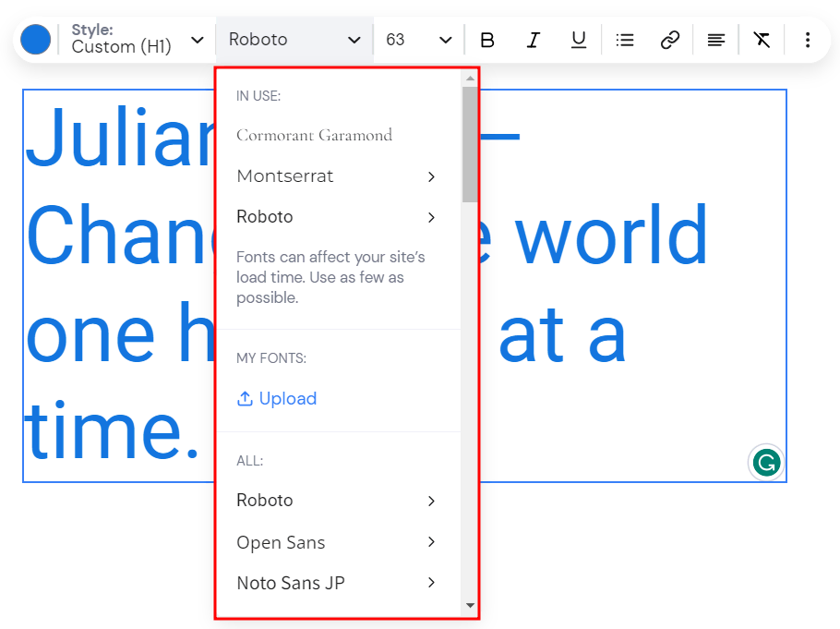The width and height of the screenshot is (840, 629).
Task: Expand in-use Roboto weight submenu arrow
Action: pyautogui.click(x=431, y=217)
